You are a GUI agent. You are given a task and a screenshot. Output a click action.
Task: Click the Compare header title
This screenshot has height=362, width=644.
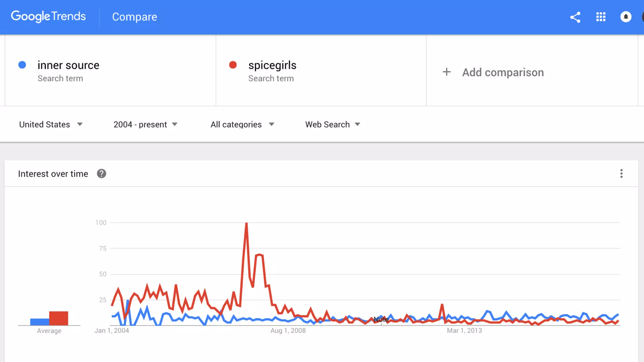point(135,17)
